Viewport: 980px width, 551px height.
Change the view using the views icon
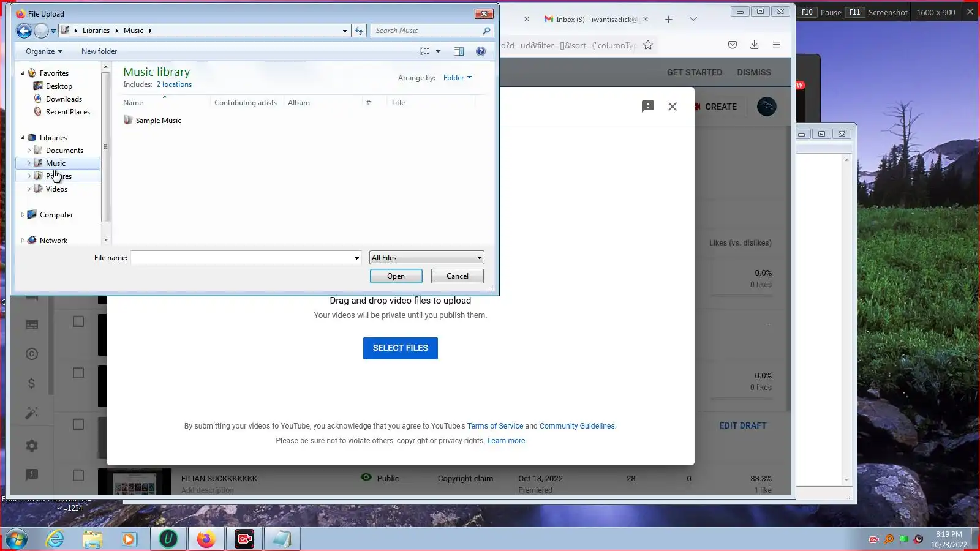point(424,51)
